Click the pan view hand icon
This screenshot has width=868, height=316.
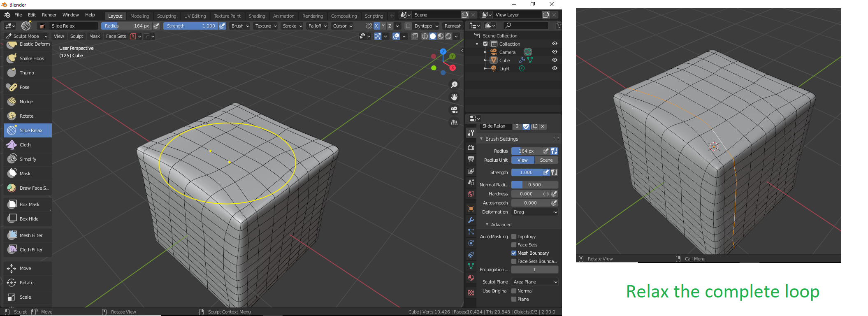point(454,97)
